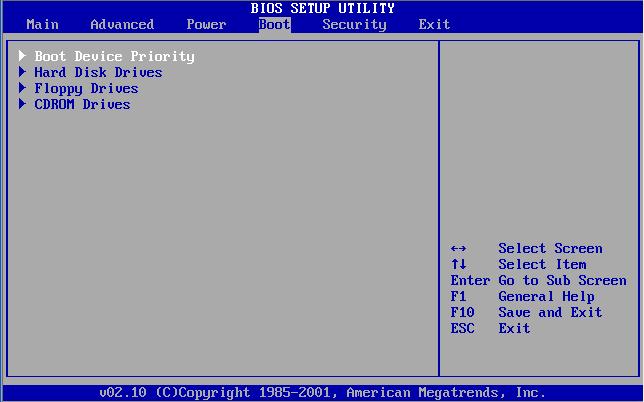Screen dimensions: 644x402
Task: Open the Advanced tab
Action: tap(122, 24)
